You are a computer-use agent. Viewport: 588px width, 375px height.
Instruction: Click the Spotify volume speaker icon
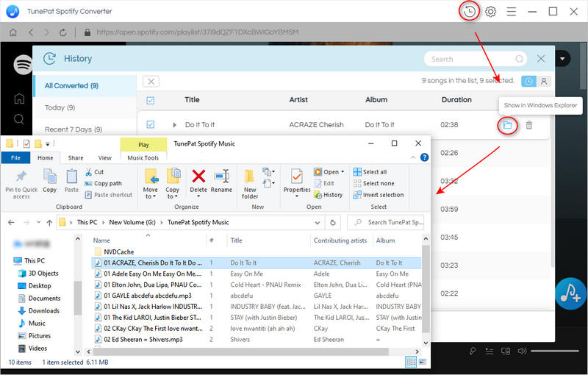pos(522,351)
